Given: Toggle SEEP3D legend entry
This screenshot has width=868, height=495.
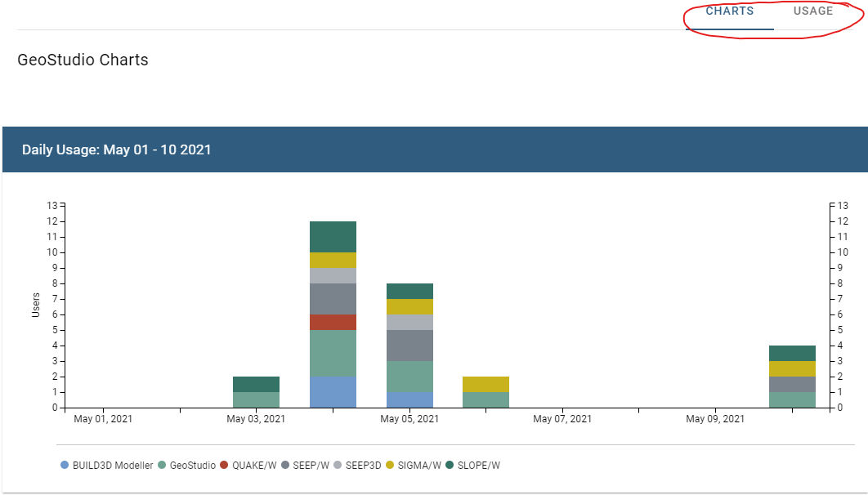Looking at the screenshot, I should (358, 465).
